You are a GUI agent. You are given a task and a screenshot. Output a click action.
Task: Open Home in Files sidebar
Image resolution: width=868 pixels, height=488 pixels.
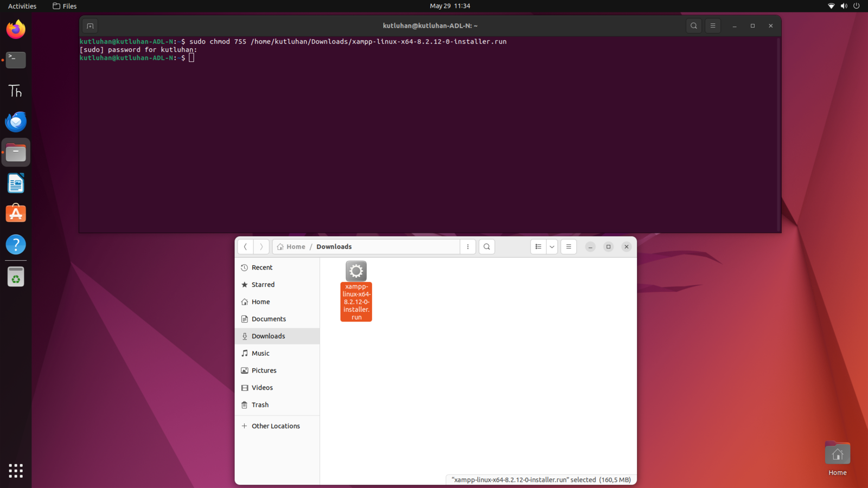[277, 302]
